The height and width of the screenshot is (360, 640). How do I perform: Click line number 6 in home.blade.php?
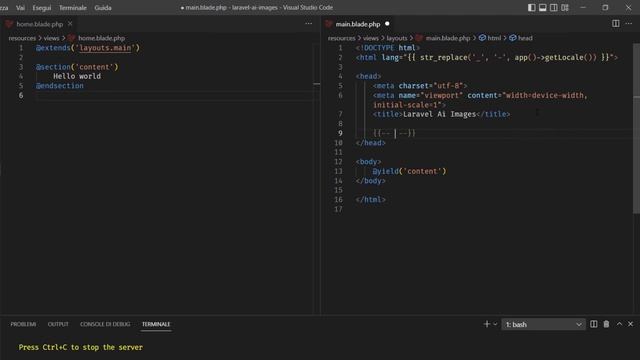pos(21,96)
